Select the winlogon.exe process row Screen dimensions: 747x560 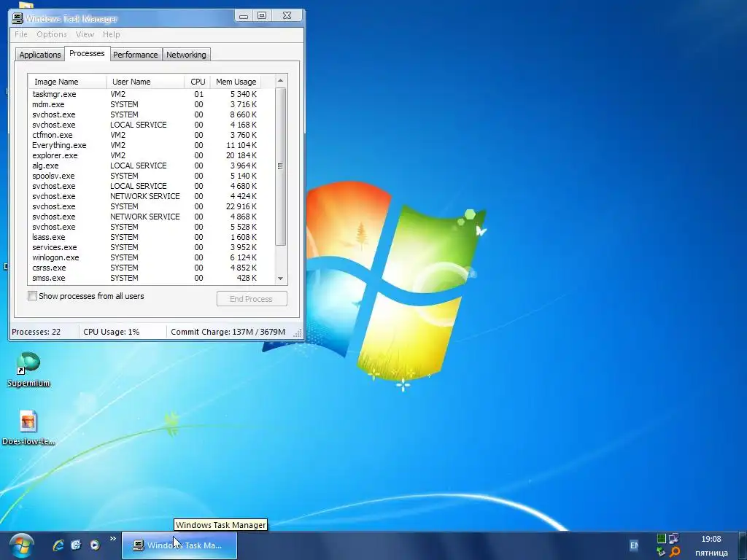tap(144, 257)
